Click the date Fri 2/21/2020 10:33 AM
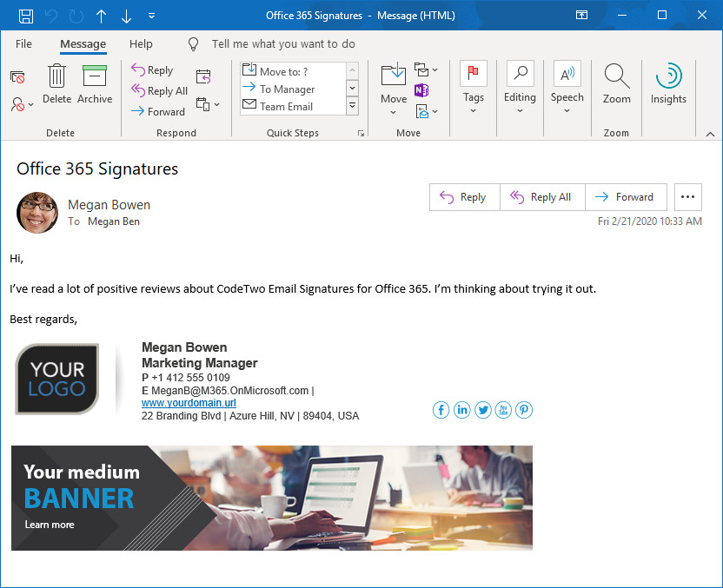Screen dimensions: 723x588 click(x=650, y=221)
